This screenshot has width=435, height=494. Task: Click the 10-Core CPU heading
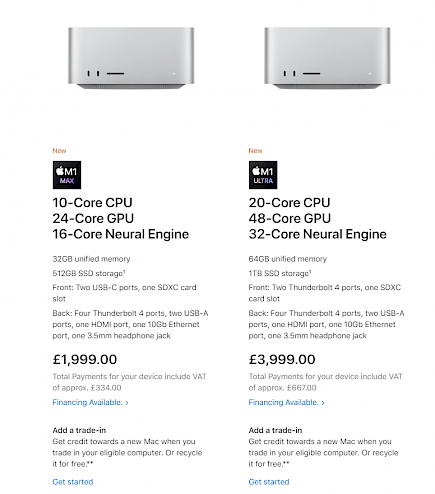[x=92, y=203]
